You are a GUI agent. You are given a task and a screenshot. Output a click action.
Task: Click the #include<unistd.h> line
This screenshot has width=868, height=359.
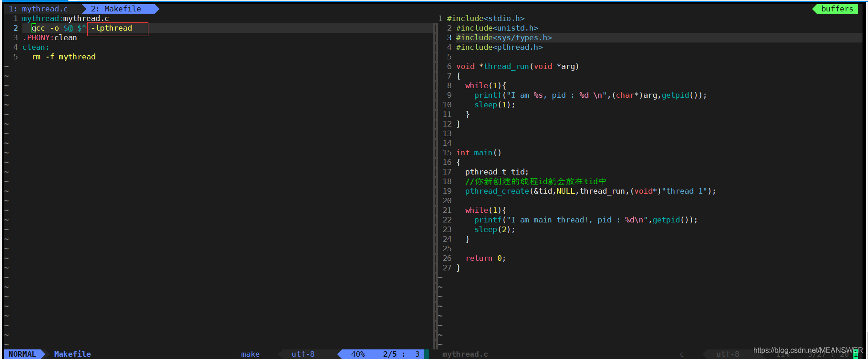tap(497, 28)
